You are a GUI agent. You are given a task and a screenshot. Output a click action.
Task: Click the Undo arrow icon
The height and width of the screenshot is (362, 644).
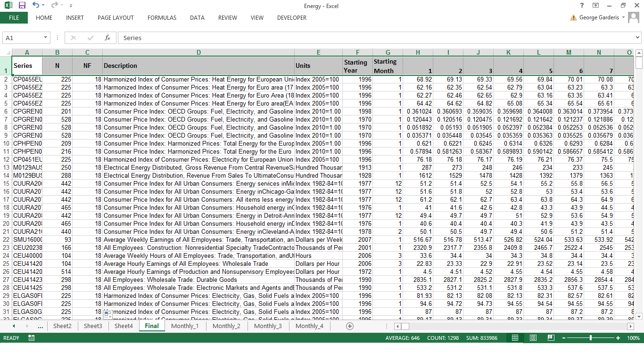point(36,5)
